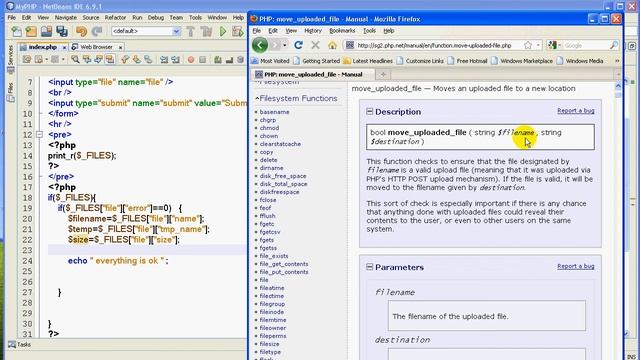Click Stop macro recording square icon
640x360 pixels.
202,60
